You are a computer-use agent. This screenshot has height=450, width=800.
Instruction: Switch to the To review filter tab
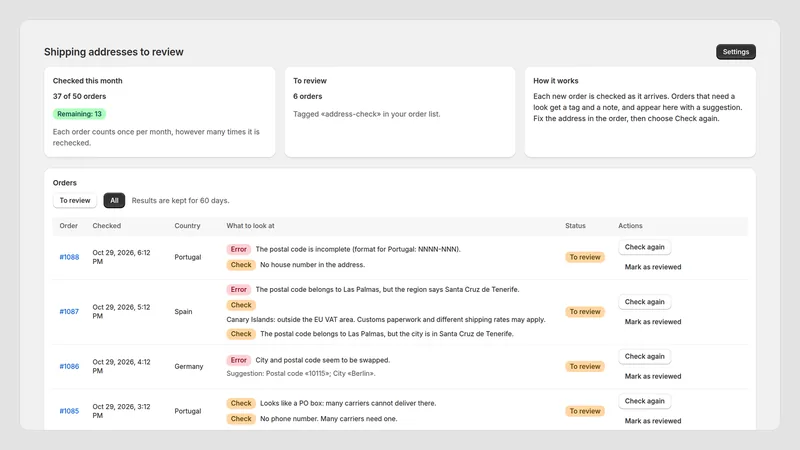coord(75,201)
